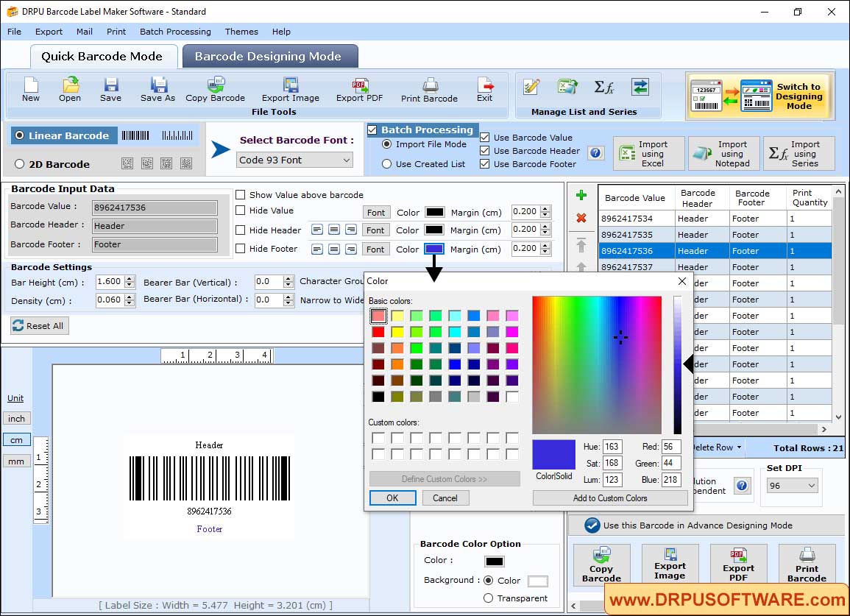This screenshot has width=850, height=616.
Task: Align footer text center
Action: [334, 249]
